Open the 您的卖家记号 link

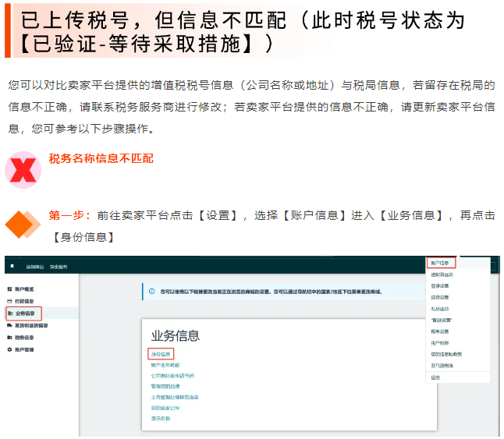(165, 408)
